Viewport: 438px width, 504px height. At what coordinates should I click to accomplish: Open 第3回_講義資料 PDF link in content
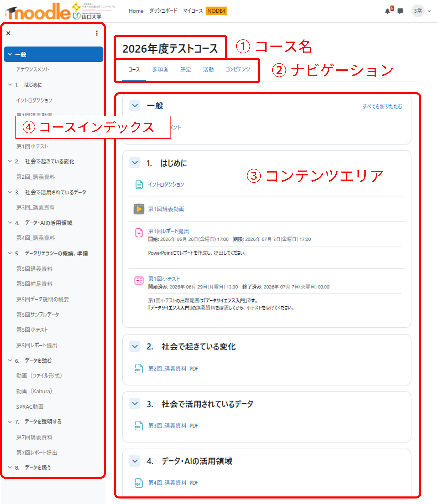click(167, 426)
